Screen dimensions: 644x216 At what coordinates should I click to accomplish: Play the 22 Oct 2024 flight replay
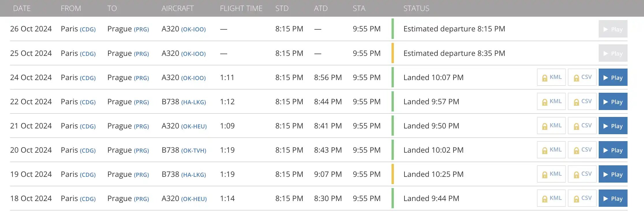[x=613, y=101]
